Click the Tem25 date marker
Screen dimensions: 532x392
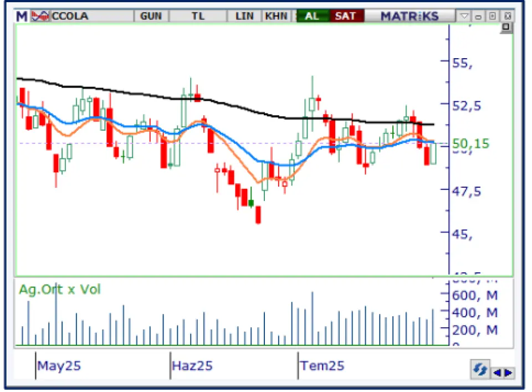[x=323, y=366]
